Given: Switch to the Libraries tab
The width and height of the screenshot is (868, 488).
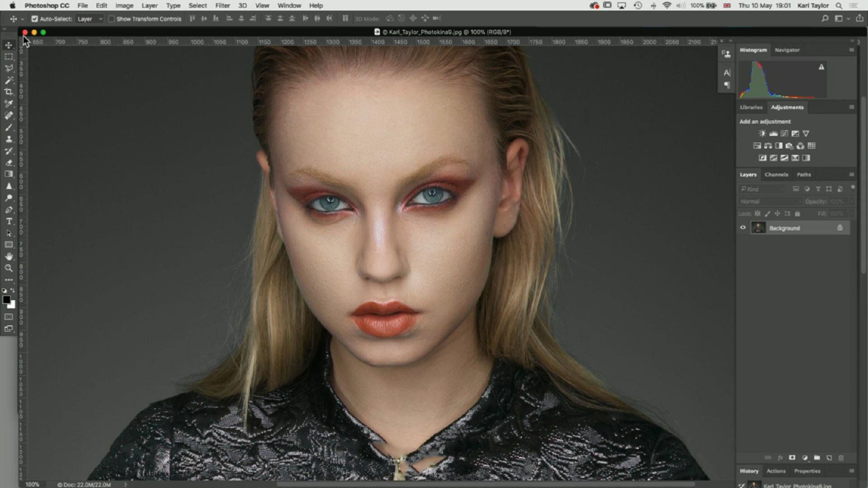Looking at the screenshot, I should click(x=751, y=107).
